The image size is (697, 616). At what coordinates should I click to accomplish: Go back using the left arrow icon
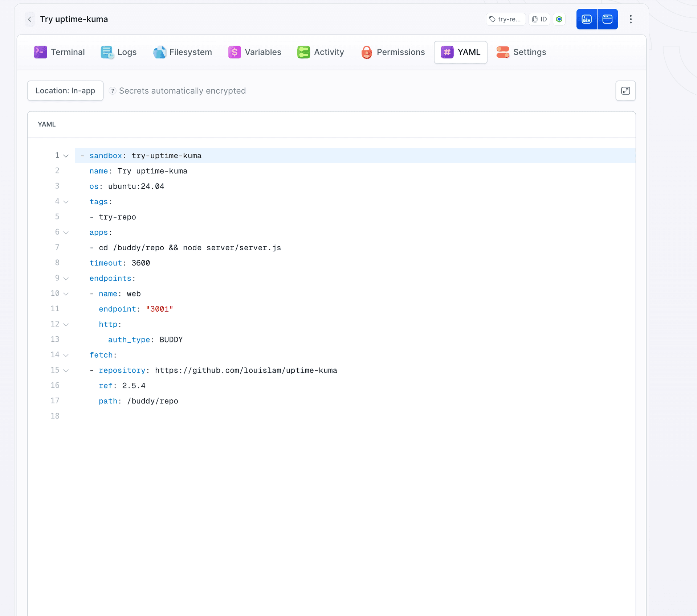pos(30,19)
